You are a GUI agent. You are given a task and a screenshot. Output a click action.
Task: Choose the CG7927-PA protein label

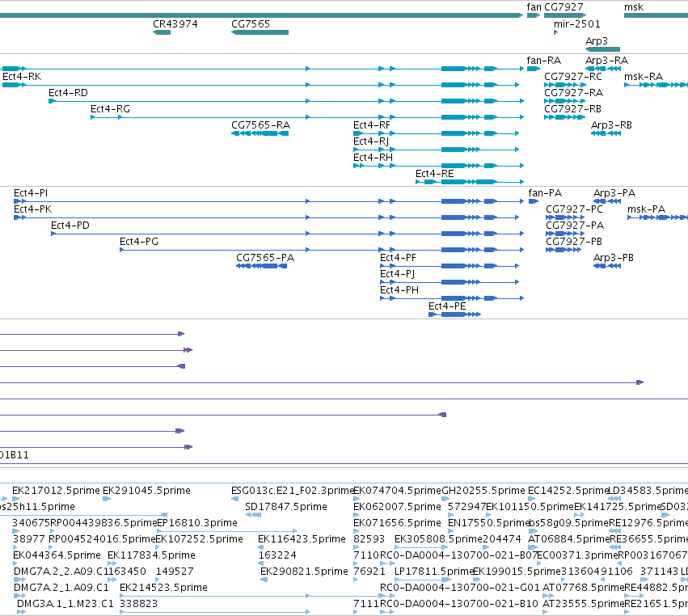tap(575, 226)
